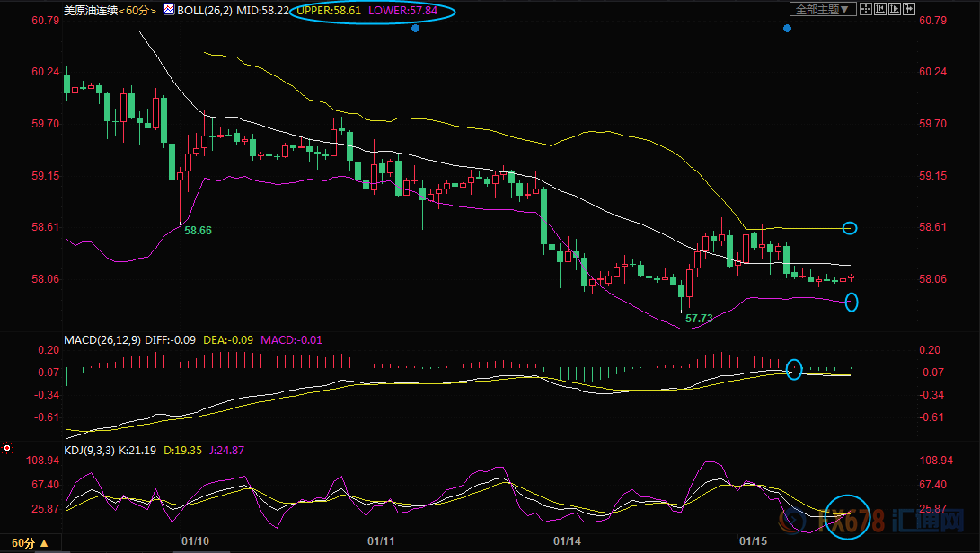
Task: Click the blue dot marker below 全部主题
Action: 787,29
